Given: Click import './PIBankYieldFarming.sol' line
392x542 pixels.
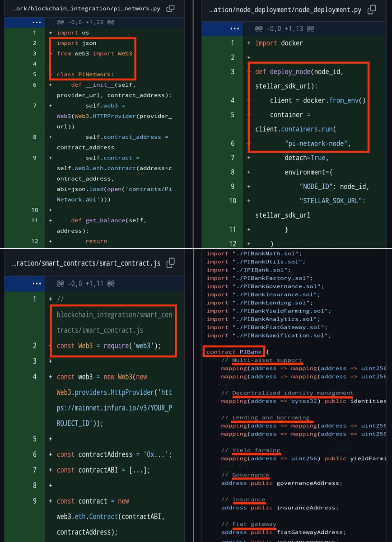Looking at the screenshot, I should tap(269, 311).
